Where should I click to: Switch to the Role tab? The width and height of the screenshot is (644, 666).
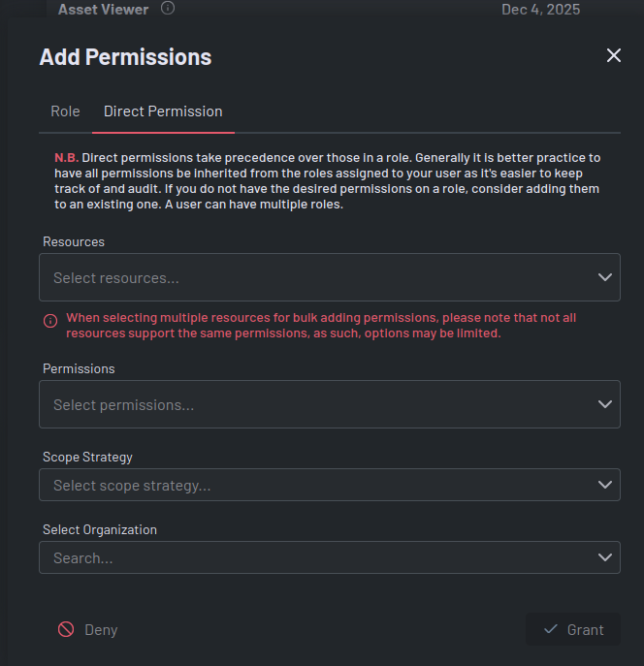click(x=65, y=111)
